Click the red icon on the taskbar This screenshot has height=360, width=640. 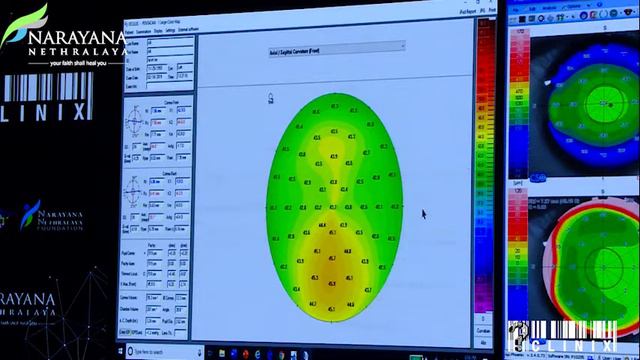click(x=246, y=354)
